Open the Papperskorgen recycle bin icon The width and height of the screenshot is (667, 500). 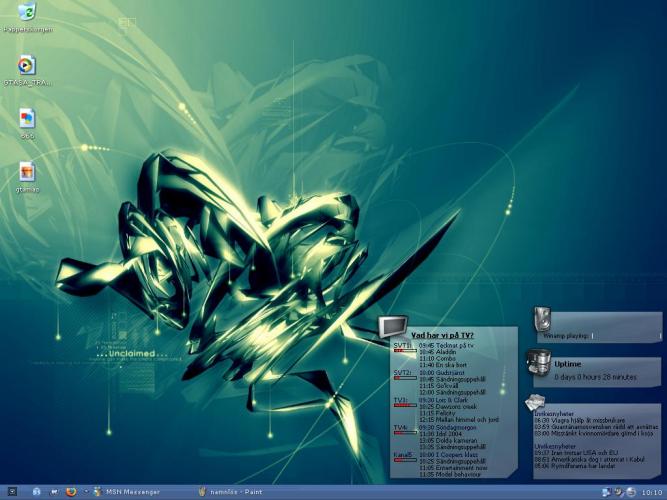pyautogui.click(x=27, y=12)
